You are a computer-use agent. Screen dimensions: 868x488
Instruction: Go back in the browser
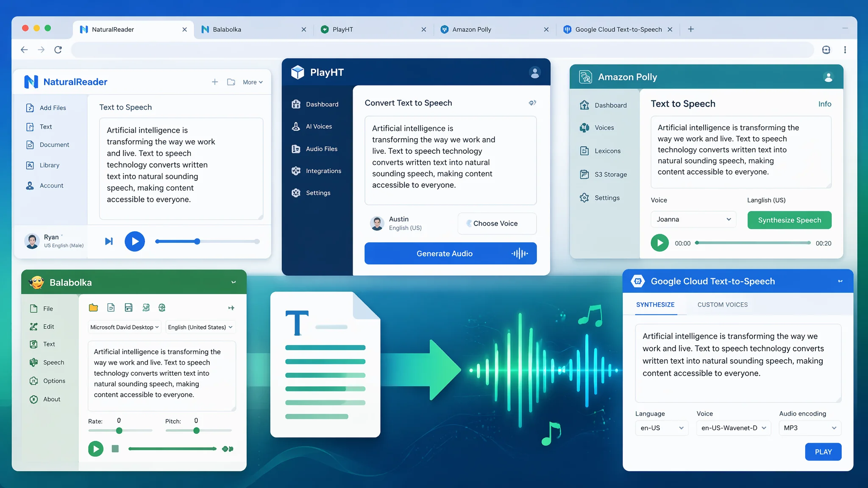click(24, 50)
